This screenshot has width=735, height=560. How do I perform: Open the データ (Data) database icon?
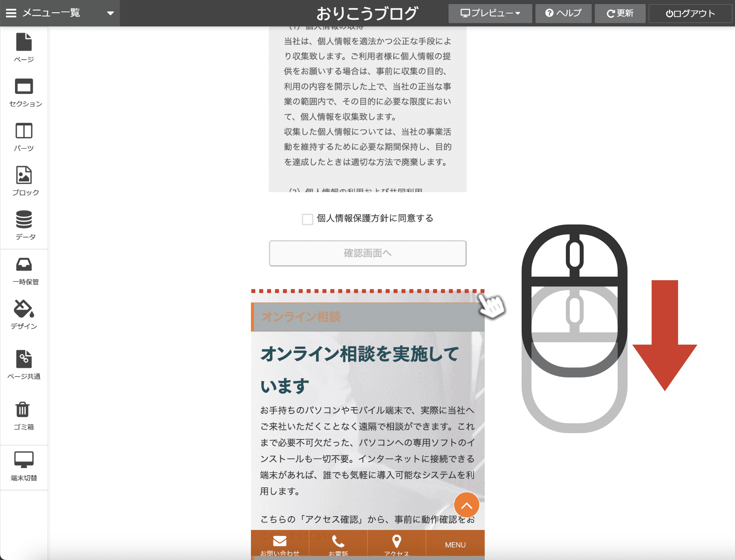[24, 220]
